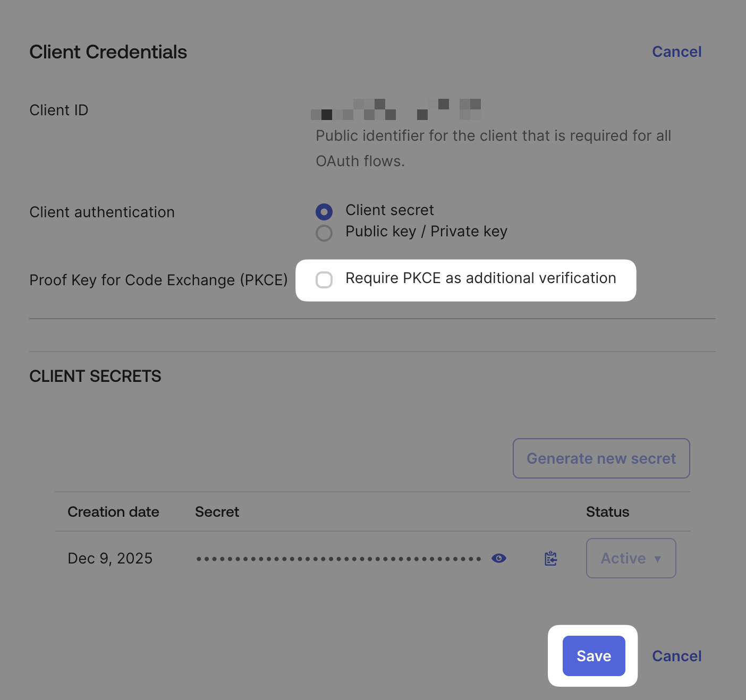Click Cancel next to Save
746x700 pixels.
tap(676, 656)
